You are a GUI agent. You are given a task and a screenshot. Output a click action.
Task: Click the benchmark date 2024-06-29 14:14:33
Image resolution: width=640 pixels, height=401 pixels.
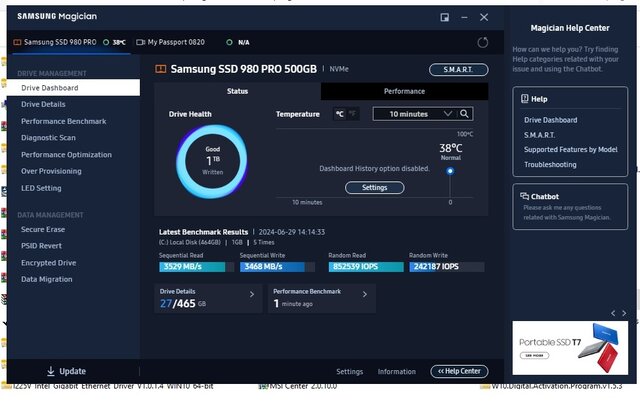pos(292,232)
